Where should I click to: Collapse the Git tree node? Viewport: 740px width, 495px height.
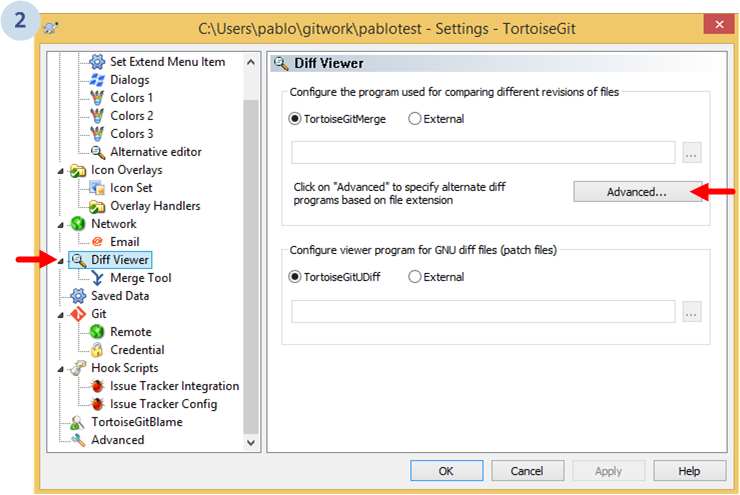coord(61,315)
